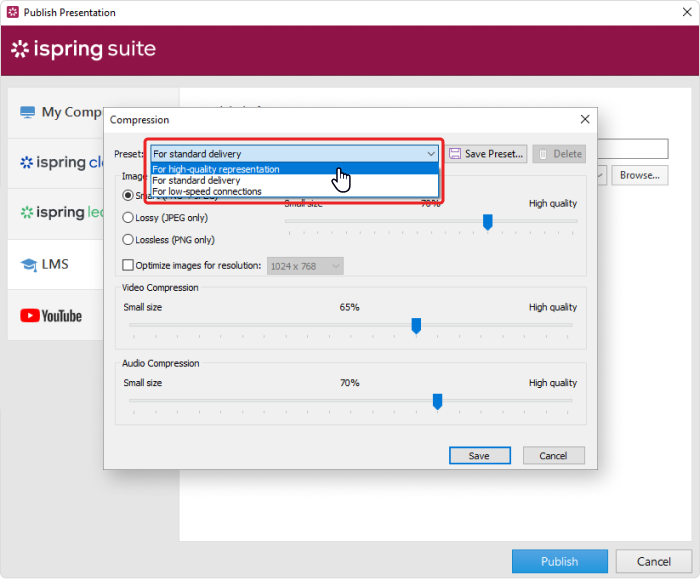Enable Optimize images for resolution checkbox

[x=128, y=265]
